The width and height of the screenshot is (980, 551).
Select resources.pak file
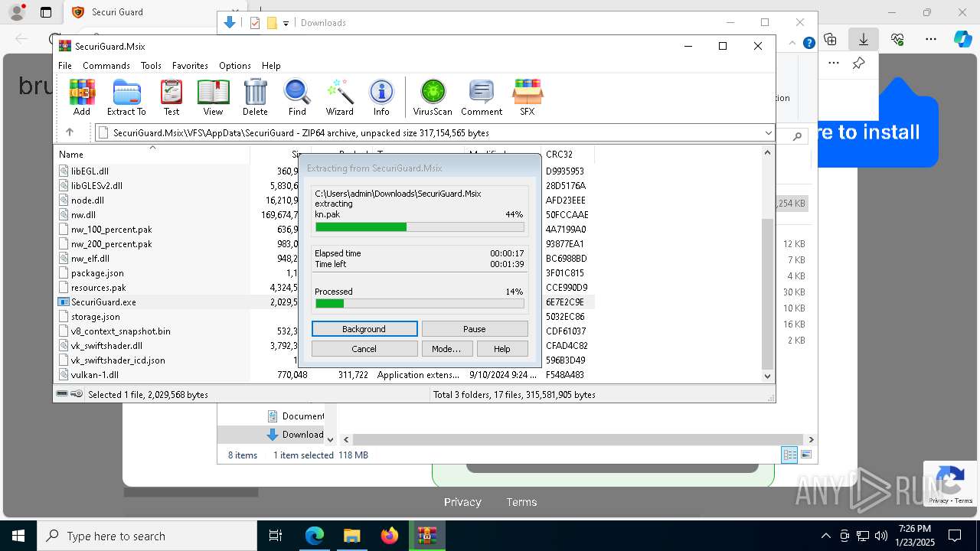pos(99,287)
